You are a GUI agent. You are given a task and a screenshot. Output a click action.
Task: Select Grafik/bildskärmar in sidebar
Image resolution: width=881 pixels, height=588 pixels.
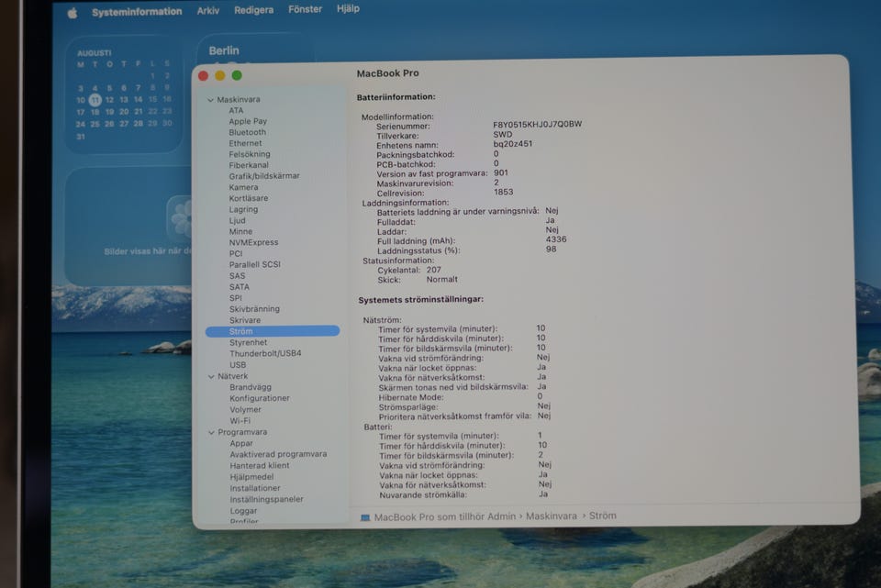click(x=264, y=176)
